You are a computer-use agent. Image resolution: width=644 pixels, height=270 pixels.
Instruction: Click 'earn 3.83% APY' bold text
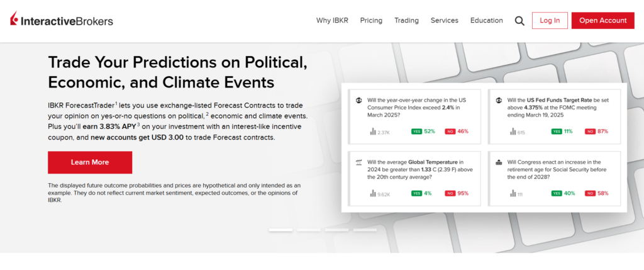pyautogui.click(x=109, y=127)
